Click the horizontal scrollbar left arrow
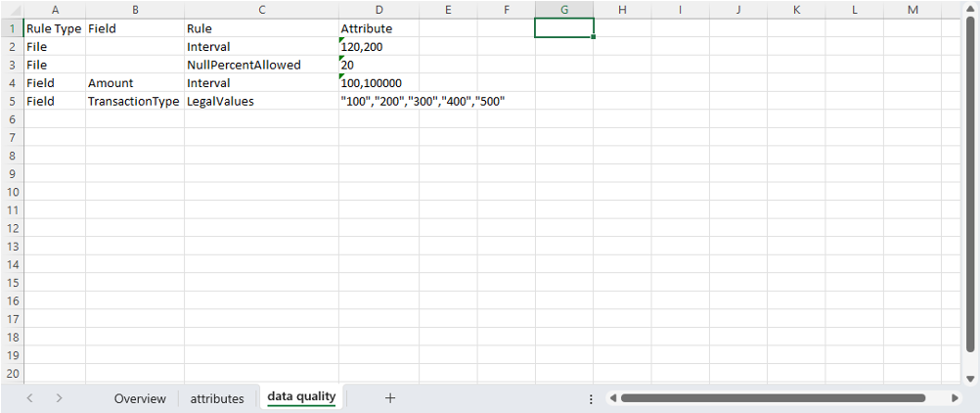 (611, 398)
